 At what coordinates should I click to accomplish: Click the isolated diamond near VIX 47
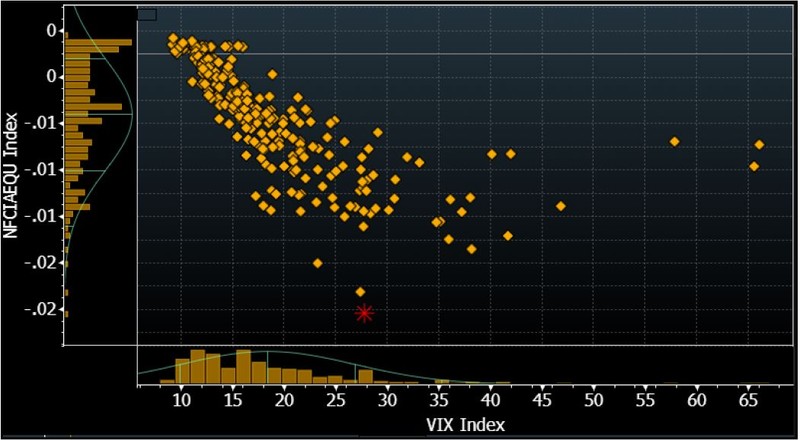point(561,206)
